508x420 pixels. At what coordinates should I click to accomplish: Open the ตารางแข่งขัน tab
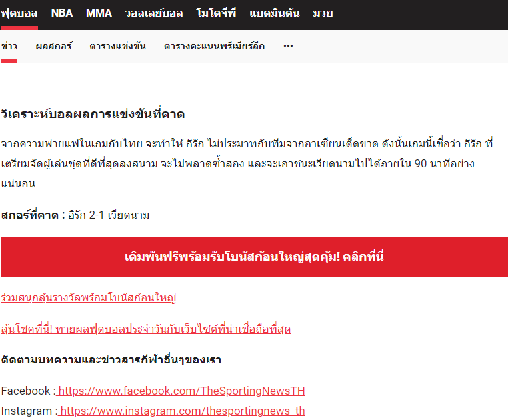pyautogui.click(x=118, y=46)
